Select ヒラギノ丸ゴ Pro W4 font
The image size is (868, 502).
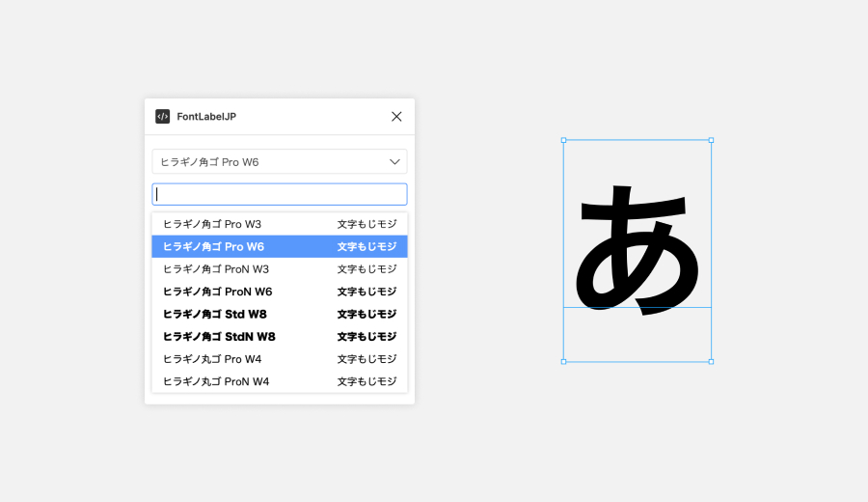(x=280, y=359)
